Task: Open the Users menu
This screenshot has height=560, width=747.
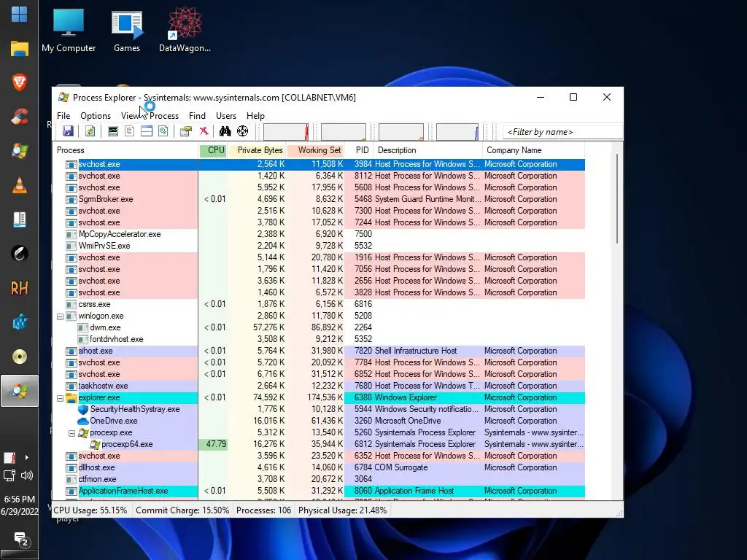Action: tap(226, 116)
